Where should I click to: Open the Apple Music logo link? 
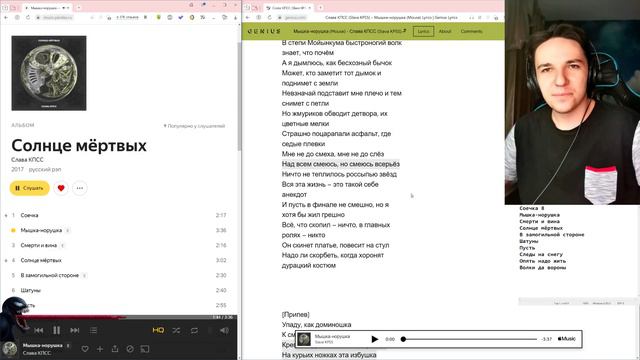point(567,339)
